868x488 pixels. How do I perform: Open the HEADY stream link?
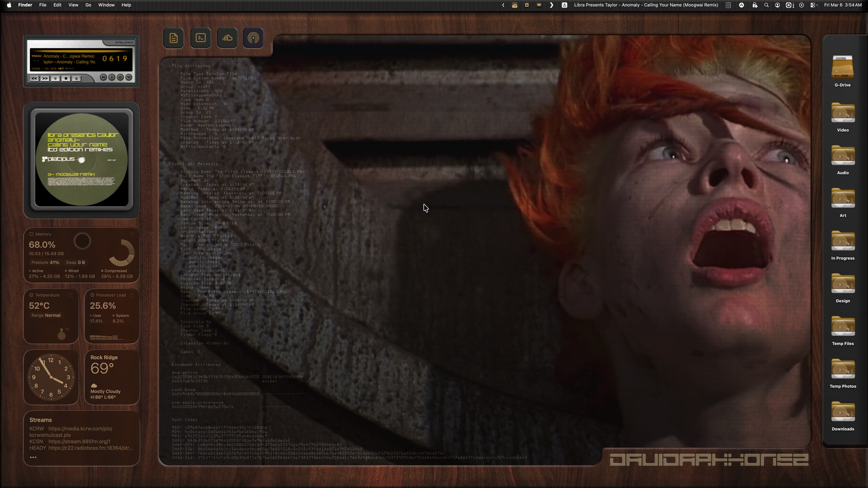pyautogui.click(x=81, y=448)
